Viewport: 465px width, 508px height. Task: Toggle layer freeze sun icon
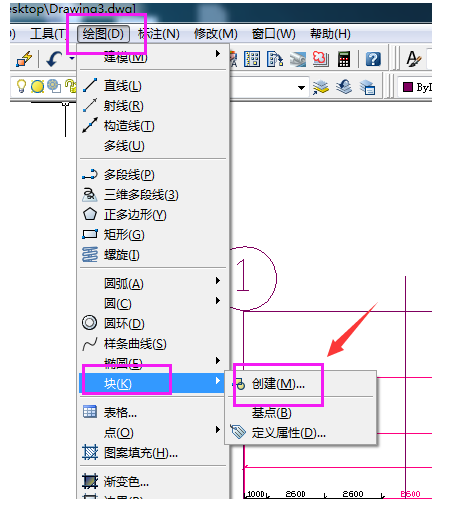37,86
